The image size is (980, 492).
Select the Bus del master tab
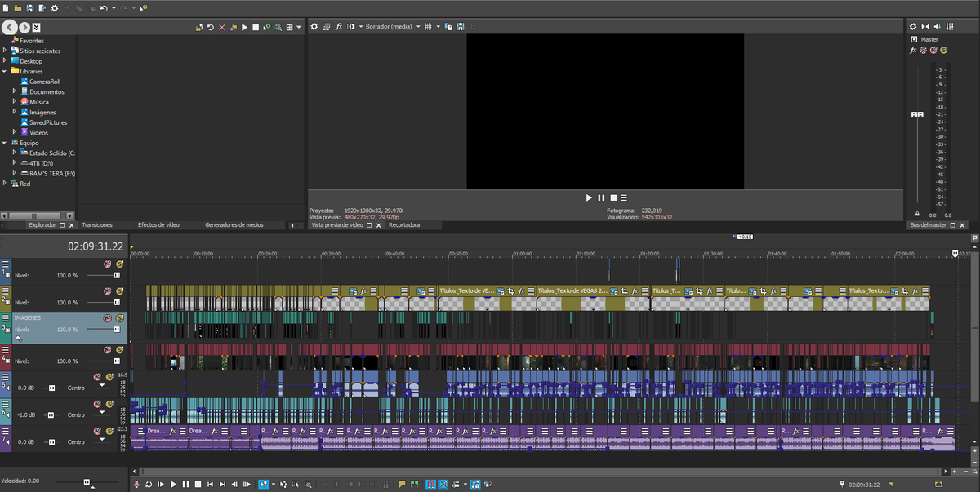coord(928,224)
